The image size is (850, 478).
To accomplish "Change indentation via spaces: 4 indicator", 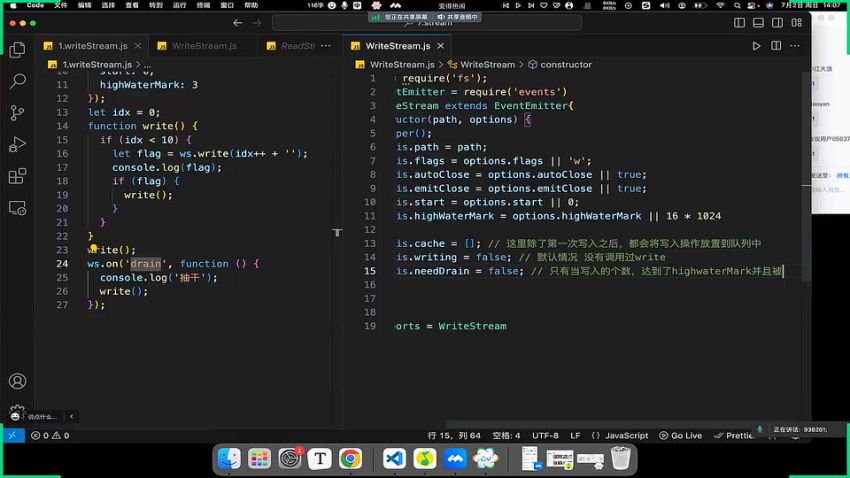I will pyautogui.click(x=506, y=435).
